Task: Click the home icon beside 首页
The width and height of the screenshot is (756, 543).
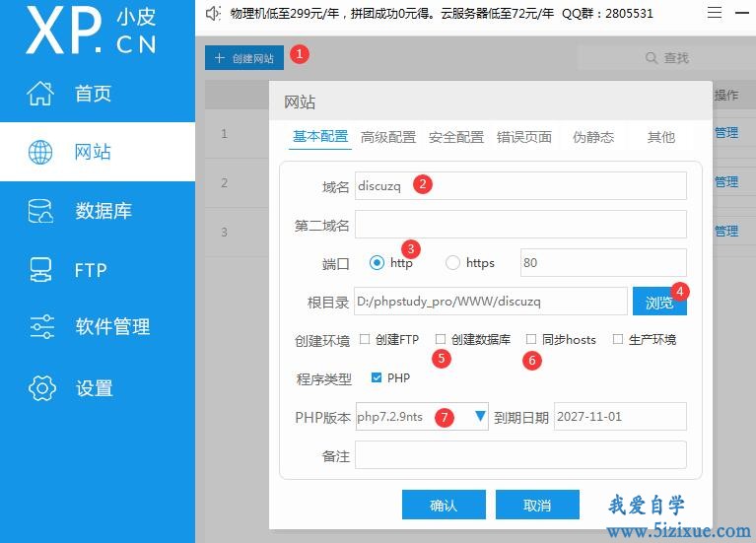Action: pyautogui.click(x=40, y=93)
